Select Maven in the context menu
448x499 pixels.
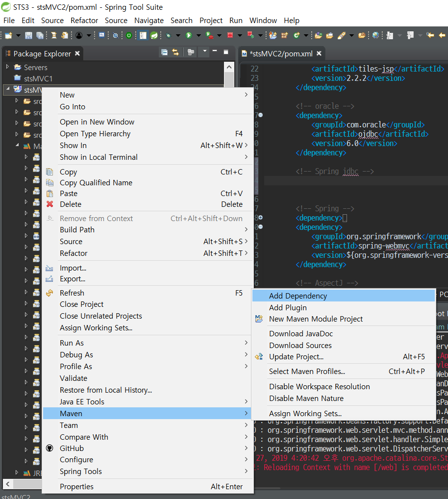tap(148, 413)
